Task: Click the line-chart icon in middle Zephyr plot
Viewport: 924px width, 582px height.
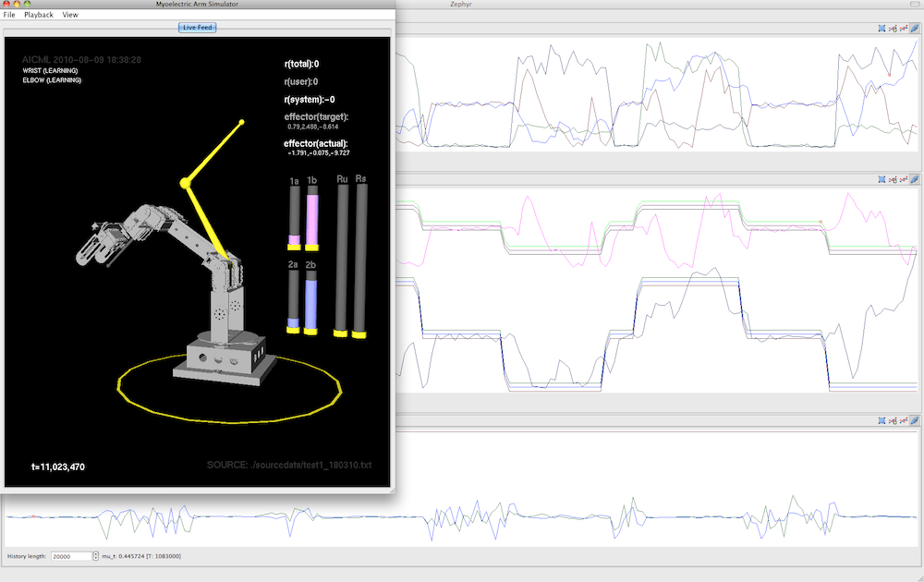Action: [904, 179]
